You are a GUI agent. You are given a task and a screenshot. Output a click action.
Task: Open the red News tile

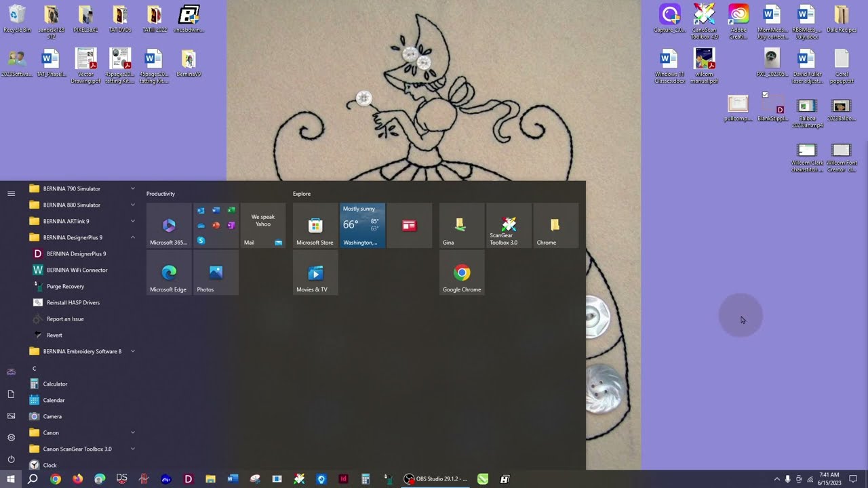click(409, 226)
